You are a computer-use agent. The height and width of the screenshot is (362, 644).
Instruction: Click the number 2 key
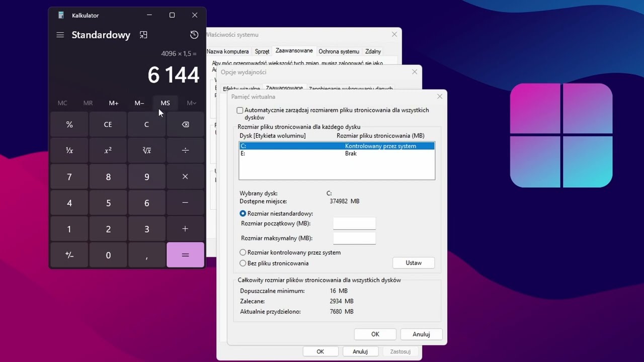point(108,229)
